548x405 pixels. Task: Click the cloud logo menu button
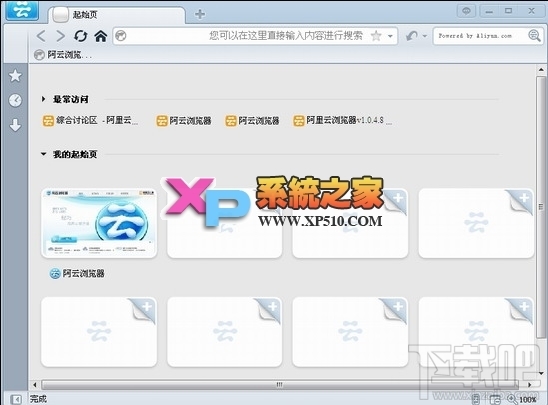tap(22, 10)
